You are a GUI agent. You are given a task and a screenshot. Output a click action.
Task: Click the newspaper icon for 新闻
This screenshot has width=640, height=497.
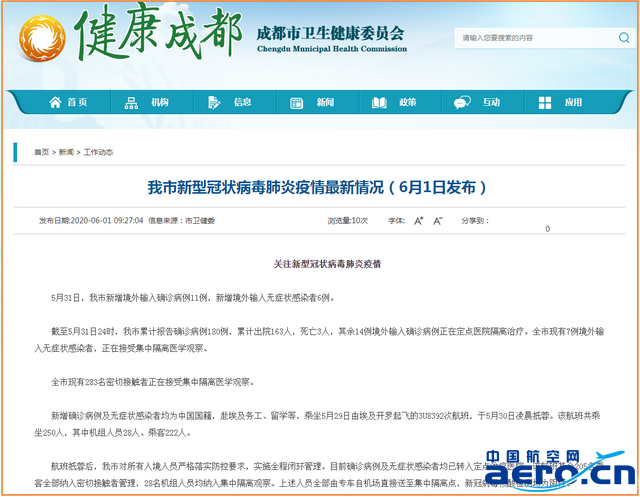tap(296, 103)
